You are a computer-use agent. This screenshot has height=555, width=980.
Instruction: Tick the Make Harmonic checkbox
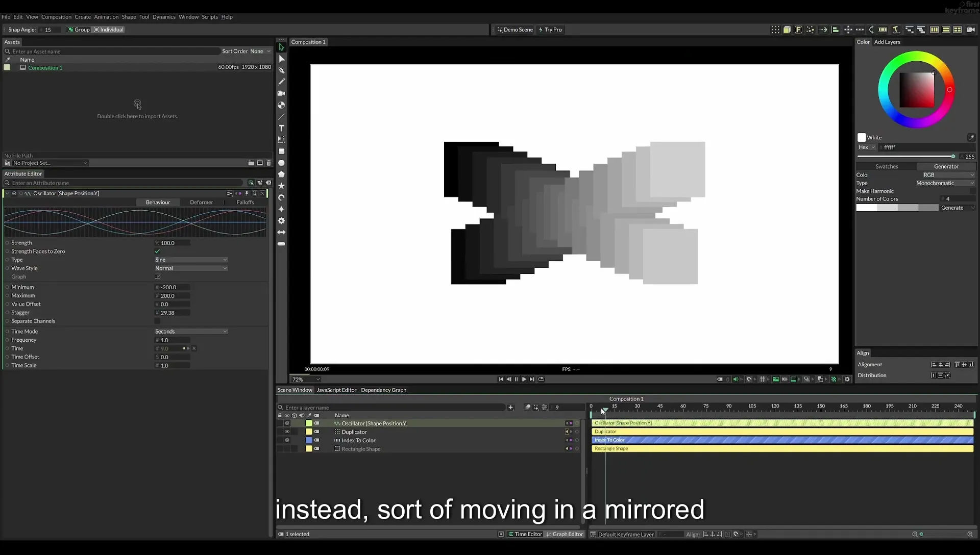coord(972,191)
